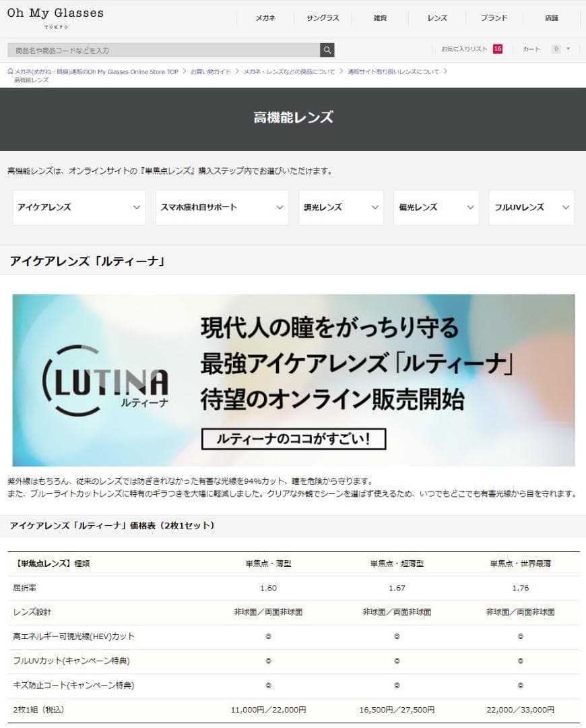Open the サングラス menu item

pyautogui.click(x=323, y=18)
